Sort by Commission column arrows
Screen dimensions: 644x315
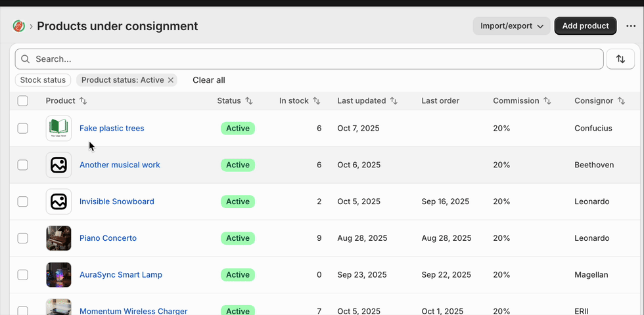(x=547, y=101)
